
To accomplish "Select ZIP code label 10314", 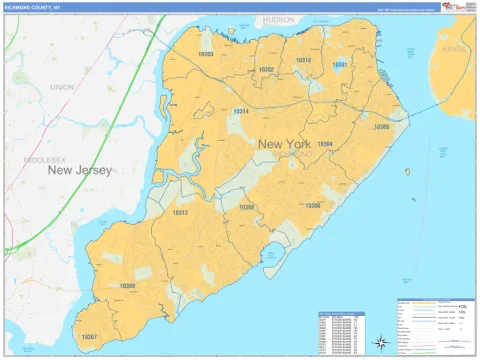I will pyautogui.click(x=241, y=111).
